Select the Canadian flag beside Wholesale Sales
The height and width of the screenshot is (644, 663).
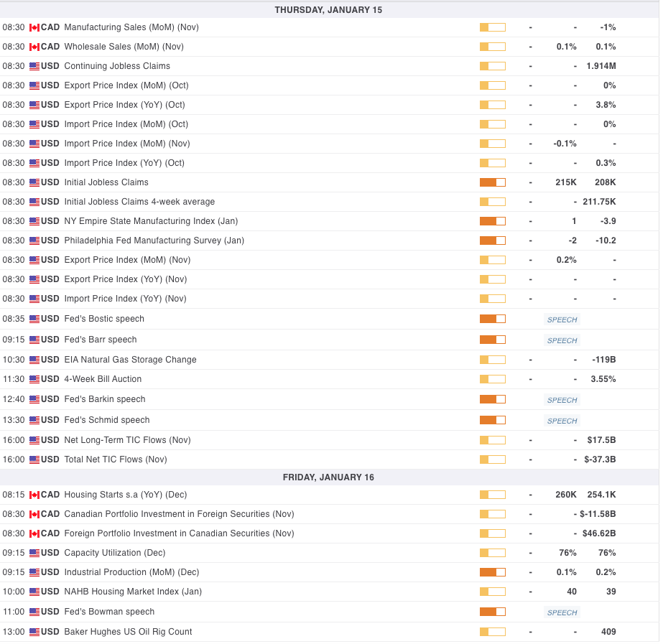point(35,47)
